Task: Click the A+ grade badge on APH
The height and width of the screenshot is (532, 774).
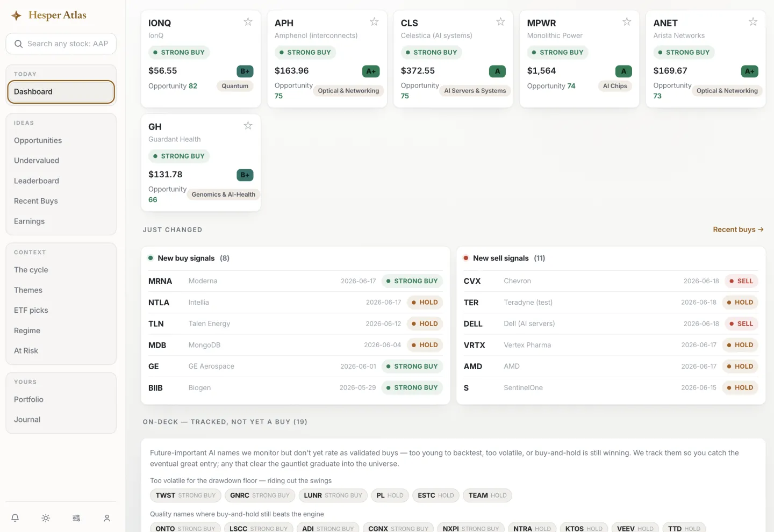Action: coord(371,71)
